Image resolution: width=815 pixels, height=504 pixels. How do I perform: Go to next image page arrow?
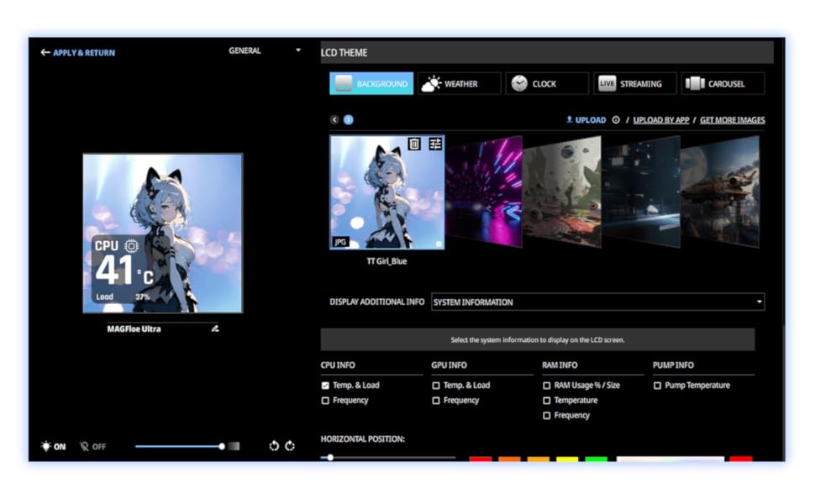click(348, 119)
